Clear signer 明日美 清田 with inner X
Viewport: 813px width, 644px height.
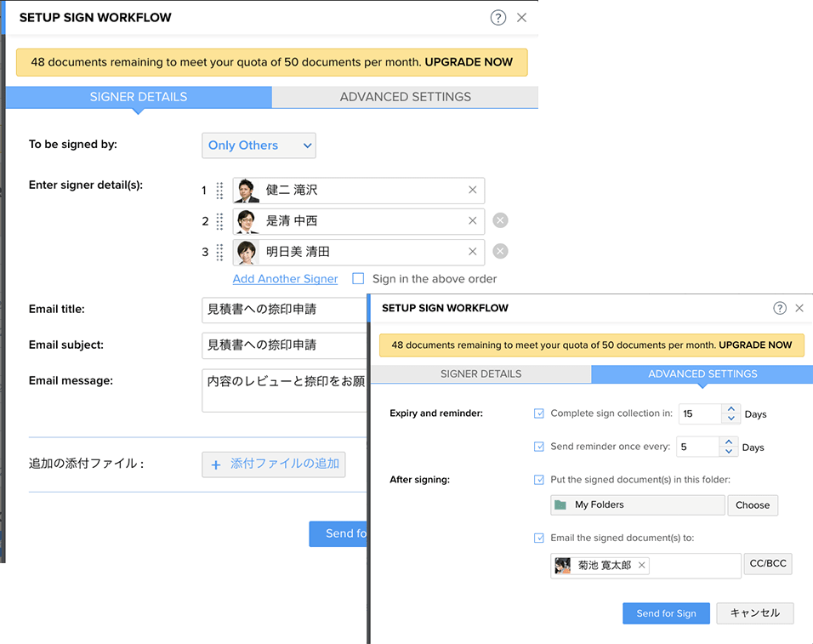(x=472, y=252)
